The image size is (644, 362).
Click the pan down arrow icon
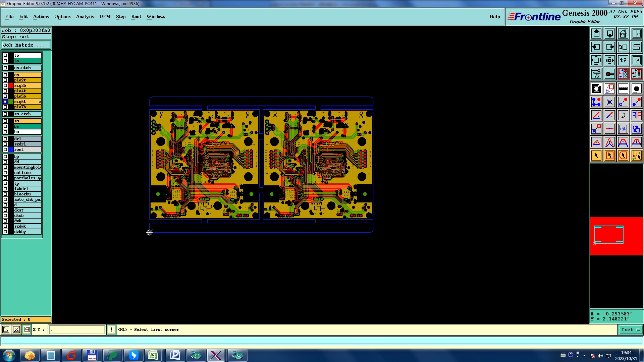click(610, 34)
